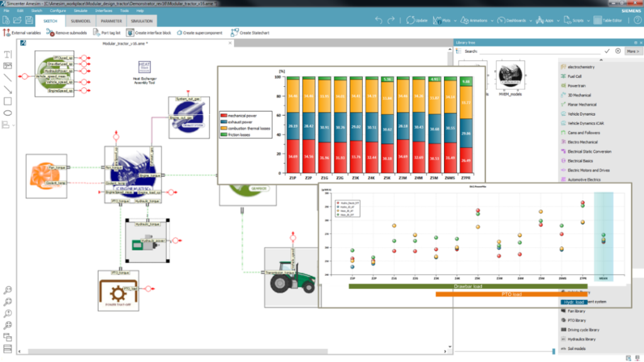This screenshot has width=644, height=362.
Task: Expand the Apps dropdown menu
Action: (557, 20)
